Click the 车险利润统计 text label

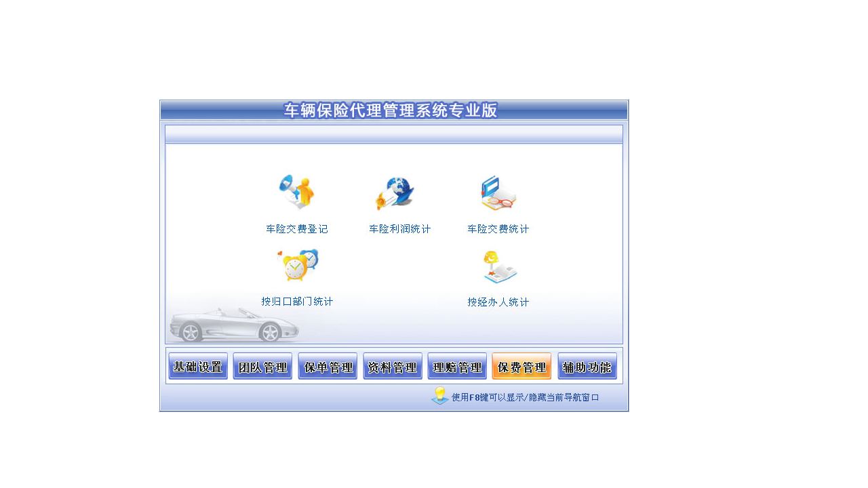point(399,228)
